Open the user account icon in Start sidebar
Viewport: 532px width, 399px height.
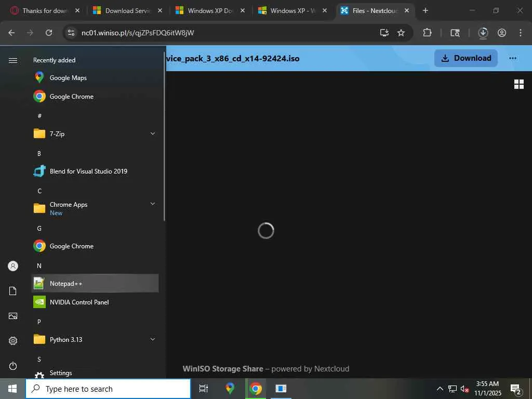pyautogui.click(x=13, y=266)
